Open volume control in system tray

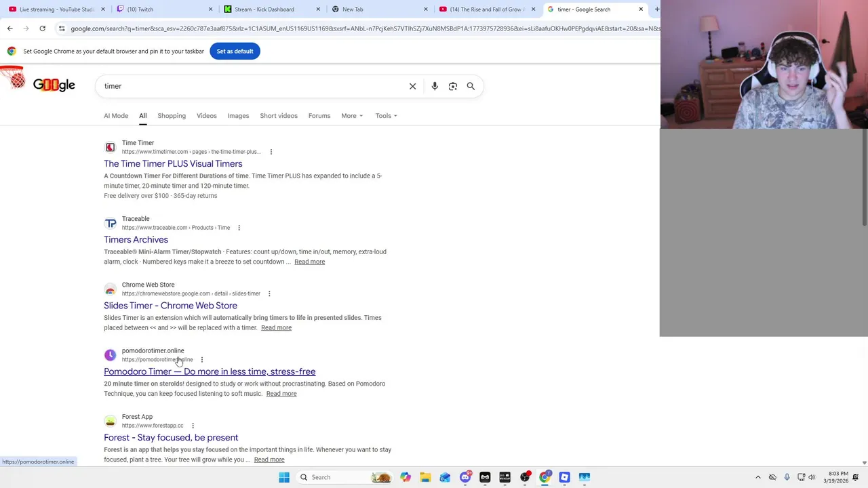pos(812,477)
